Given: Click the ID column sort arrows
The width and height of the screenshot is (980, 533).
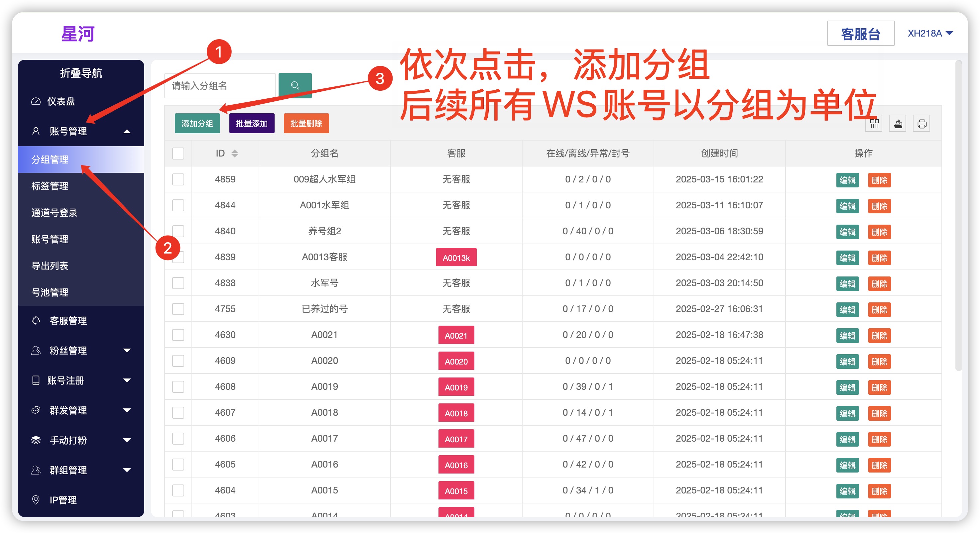Looking at the screenshot, I should click(x=235, y=153).
